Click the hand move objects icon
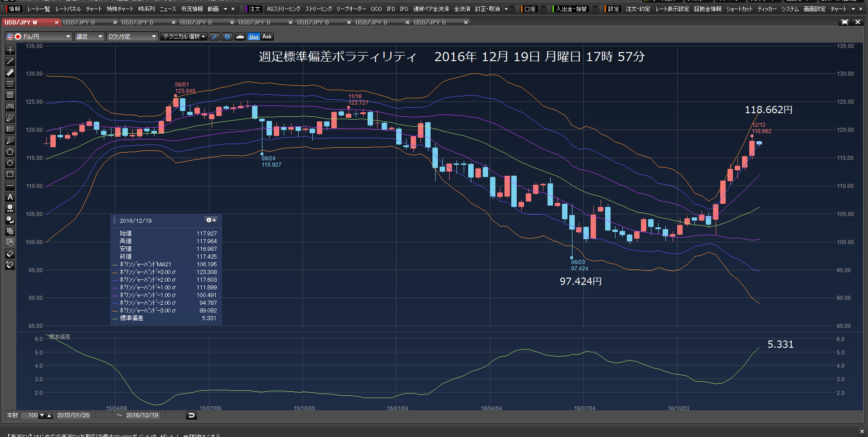 pyautogui.click(x=10, y=242)
